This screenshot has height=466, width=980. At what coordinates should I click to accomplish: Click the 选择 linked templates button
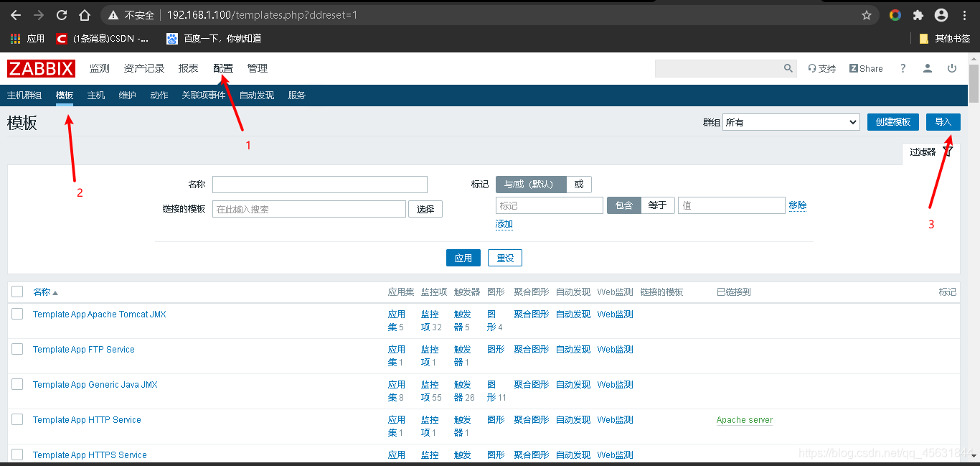425,209
